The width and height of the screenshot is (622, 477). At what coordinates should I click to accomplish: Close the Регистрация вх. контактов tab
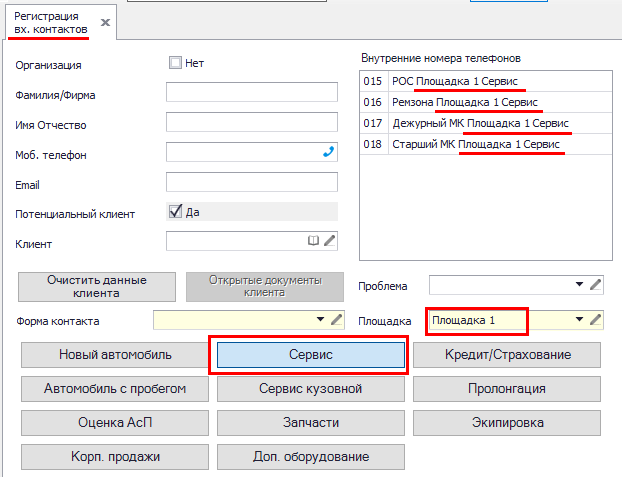point(106,22)
